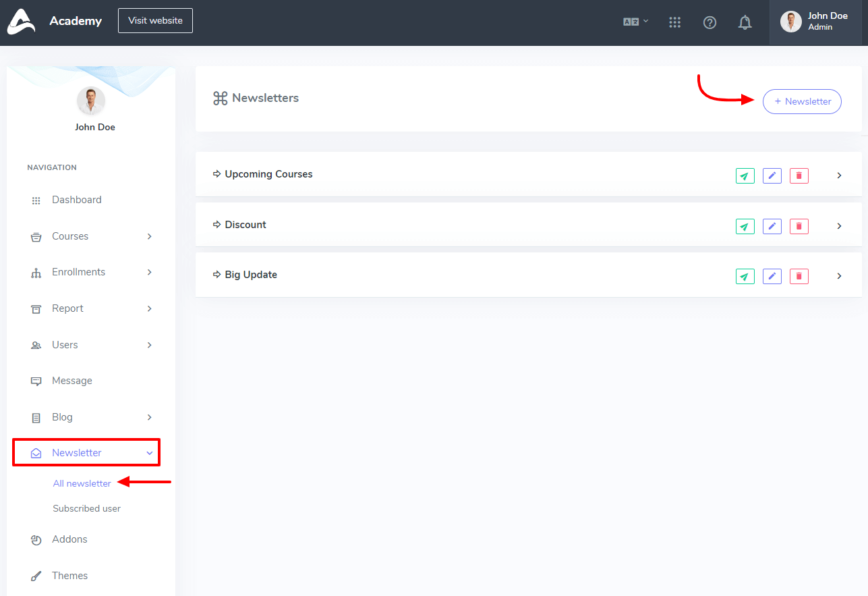Image resolution: width=868 pixels, height=596 pixels.
Task: Edit the Upcoming Courses newsletter
Action: point(772,175)
